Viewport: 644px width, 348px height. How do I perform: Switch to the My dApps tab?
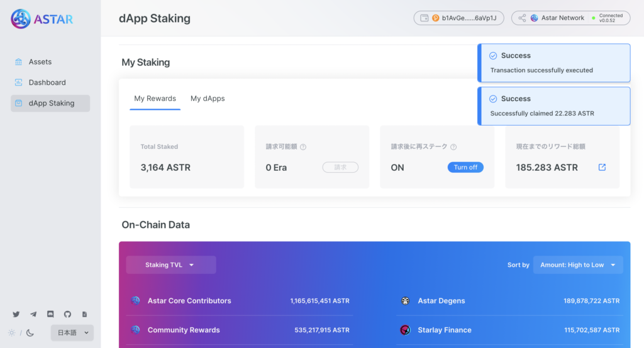click(208, 99)
